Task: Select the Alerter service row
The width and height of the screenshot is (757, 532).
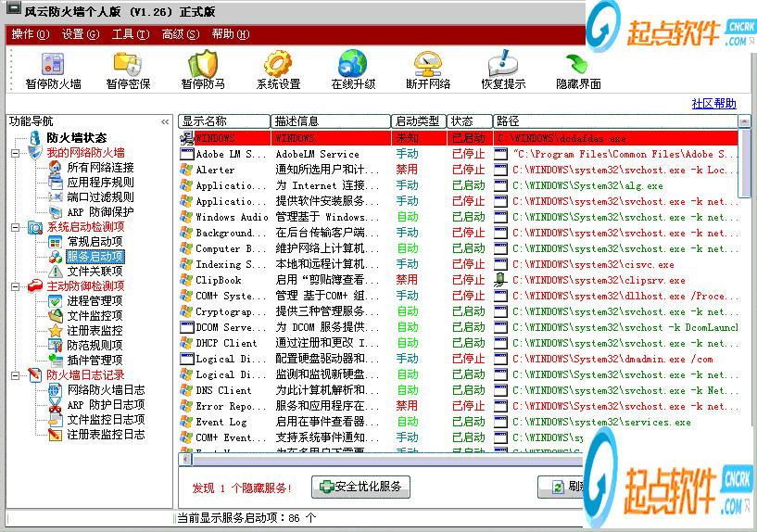Action: point(458,170)
